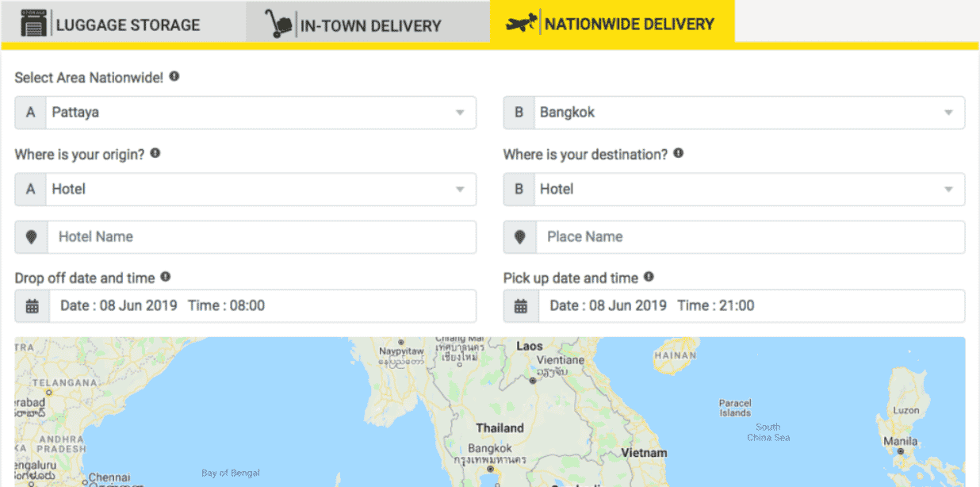This screenshot has width=980, height=487.
Task: Click the location pin icon beside Hotel Name
Action: (x=32, y=237)
